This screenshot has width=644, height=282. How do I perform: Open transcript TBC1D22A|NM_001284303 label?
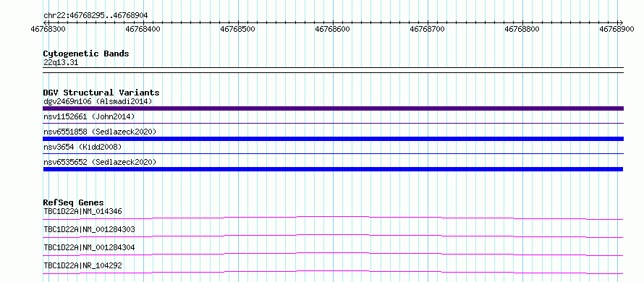[x=89, y=229]
